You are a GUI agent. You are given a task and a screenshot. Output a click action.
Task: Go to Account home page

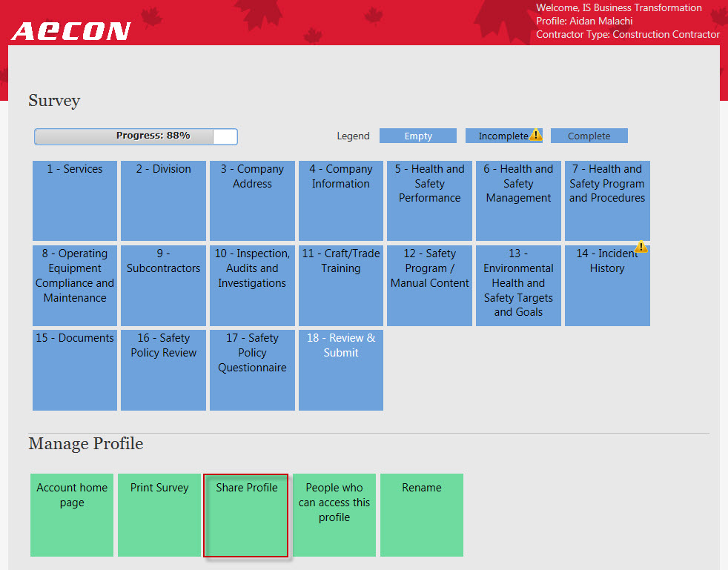pyautogui.click(x=72, y=515)
